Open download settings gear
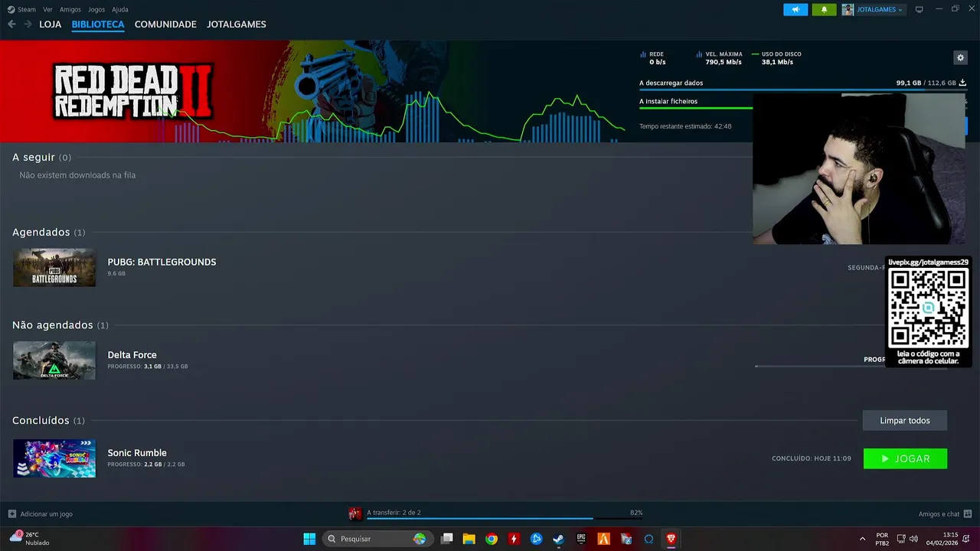The height and width of the screenshot is (551, 980). pyautogui.click(x=960, y=57)
